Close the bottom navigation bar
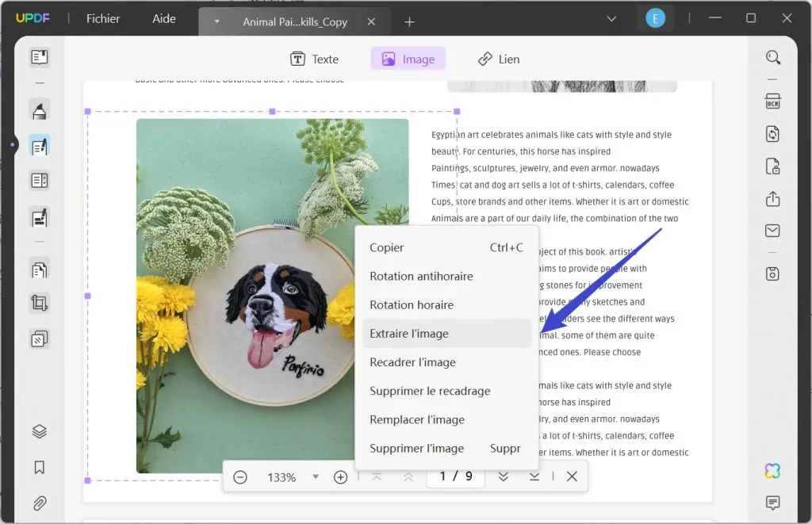Screen dimensions: 812x524 point(572,476)
